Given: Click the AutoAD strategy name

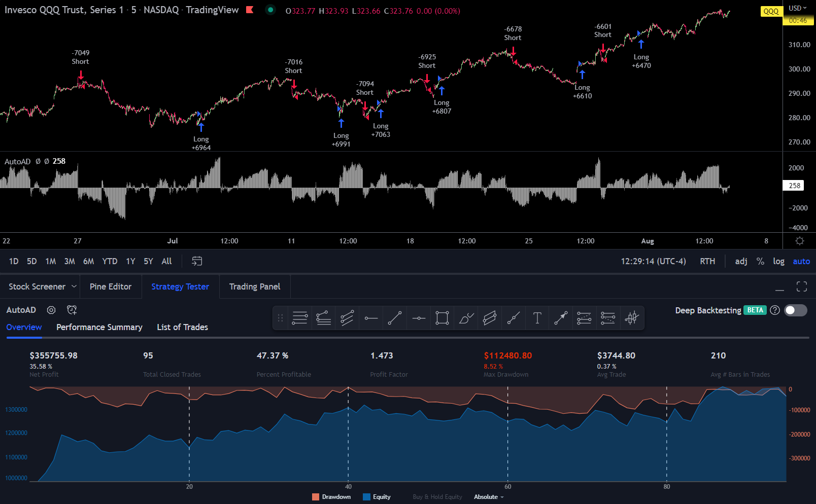Looking at the screenshot, I should (21, 310).
